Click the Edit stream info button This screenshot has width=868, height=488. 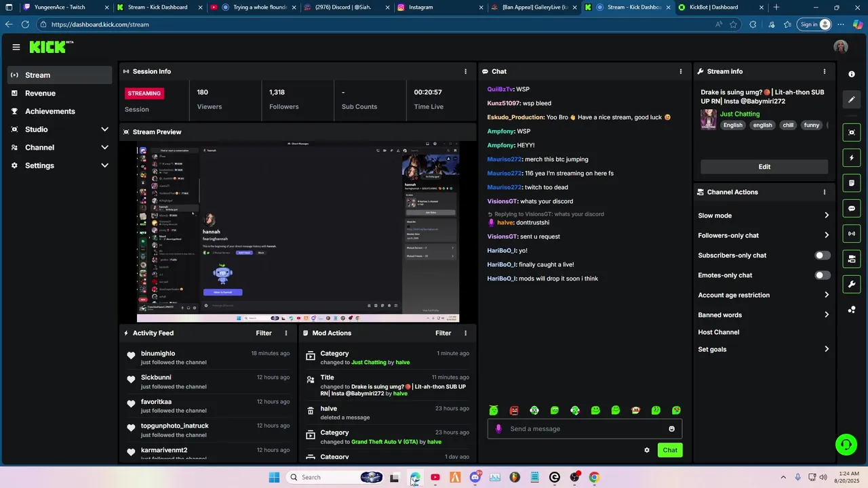(x=764, y=167)
